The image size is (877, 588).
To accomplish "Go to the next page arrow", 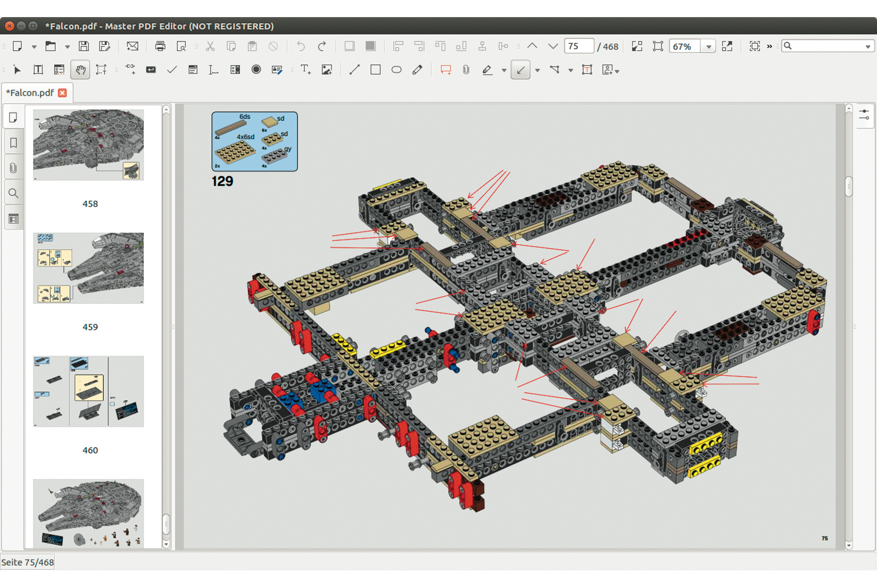I will tap(553, 46).
